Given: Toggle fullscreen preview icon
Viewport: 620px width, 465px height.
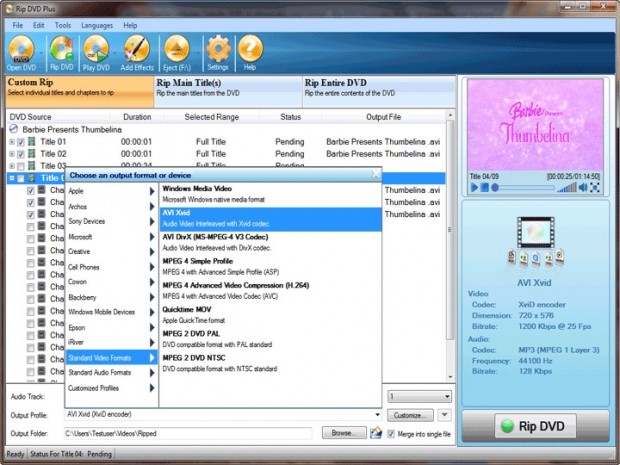Looking at the screenshot, I should click(595, 187).
